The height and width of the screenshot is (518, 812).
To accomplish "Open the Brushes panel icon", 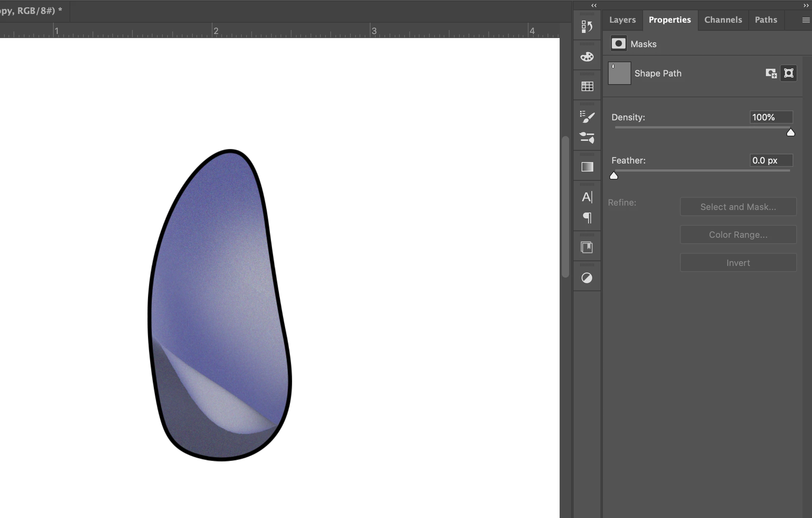I will [587, 117].
